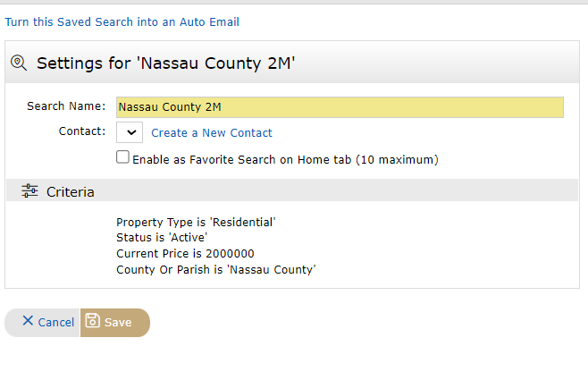Click the Status is 'Active' criterion
Viewport: 588px width, 380px height.
[x=162, y=238]
